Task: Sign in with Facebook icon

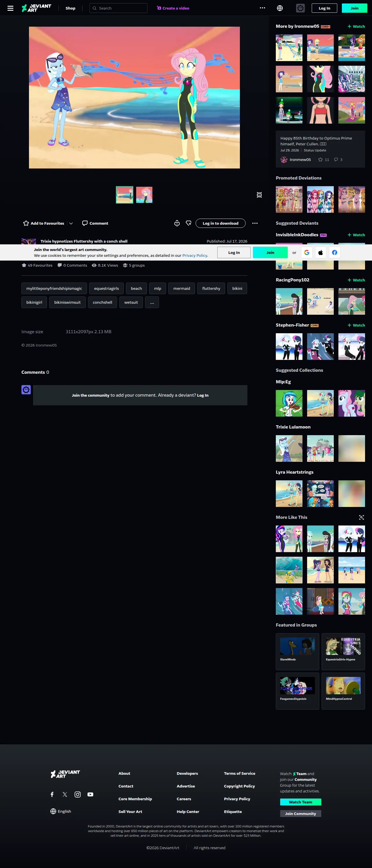Action: pyautogui.click(x=335, y=252)
